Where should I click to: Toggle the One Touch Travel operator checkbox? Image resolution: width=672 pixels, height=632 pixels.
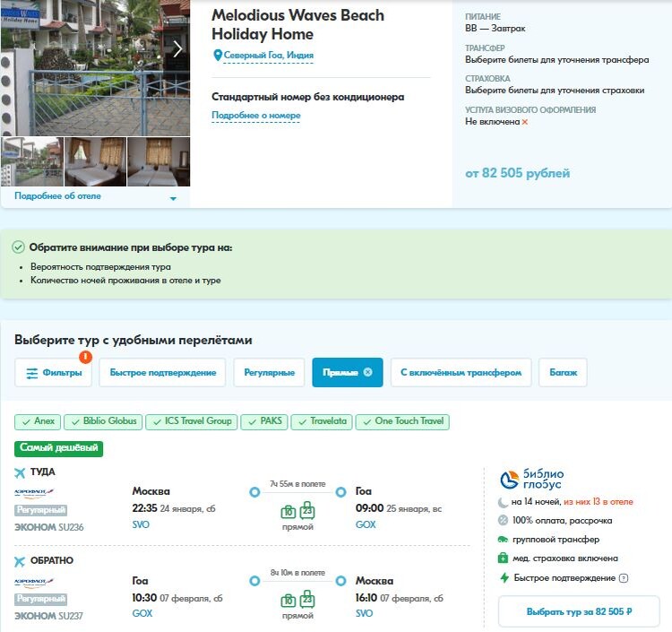(x=402, y=421)
